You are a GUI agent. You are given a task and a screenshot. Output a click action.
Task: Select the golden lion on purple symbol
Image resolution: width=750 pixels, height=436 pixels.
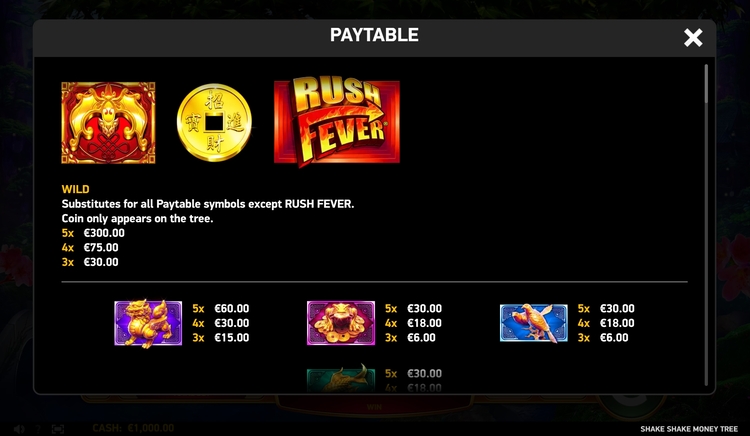click(148, 323)
